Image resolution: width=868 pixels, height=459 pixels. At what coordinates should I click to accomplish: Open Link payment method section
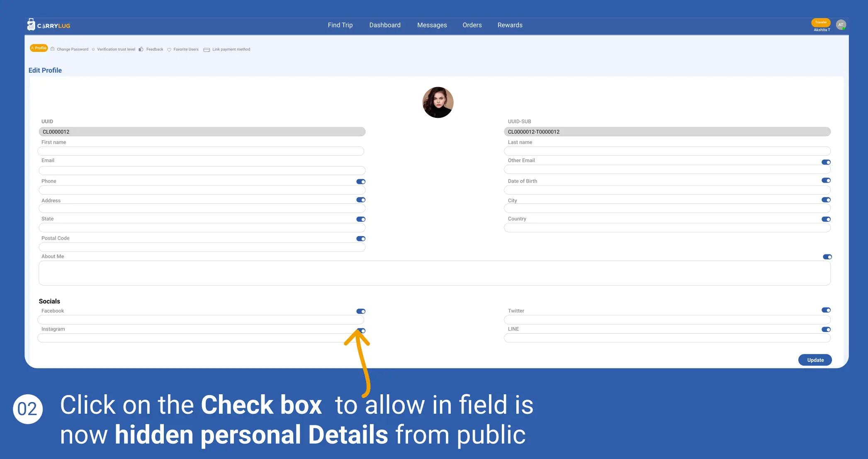point(231,49)
